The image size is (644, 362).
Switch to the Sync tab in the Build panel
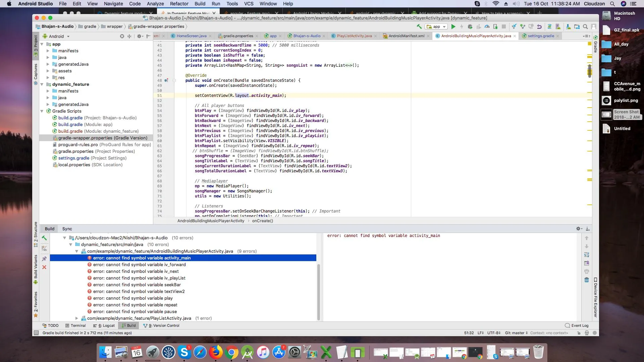coord(67,229)
